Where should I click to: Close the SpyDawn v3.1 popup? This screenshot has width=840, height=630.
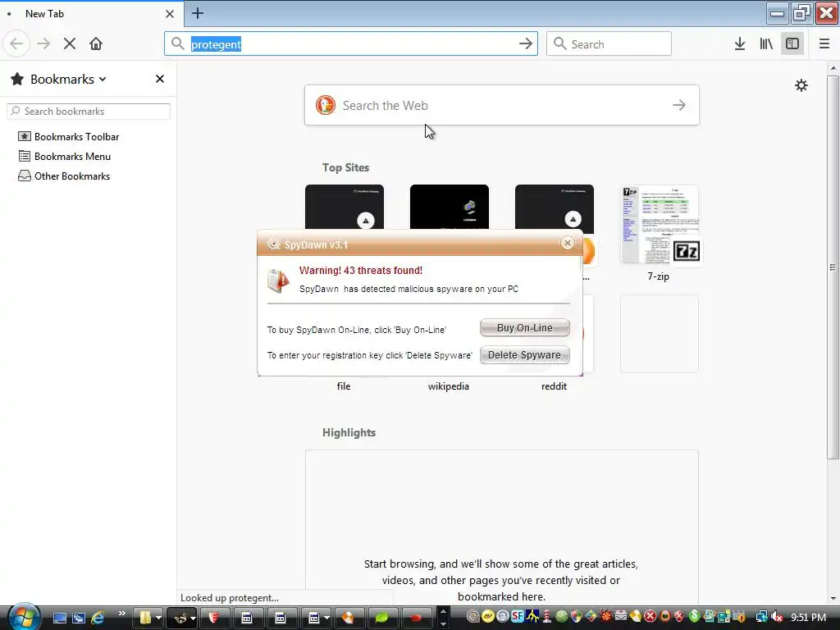point(568,243)
